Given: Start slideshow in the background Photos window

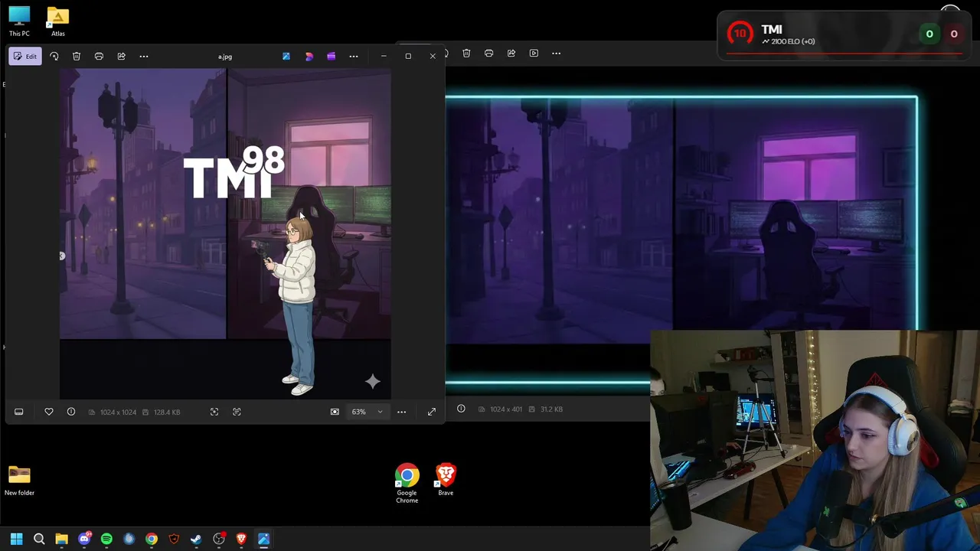Looking at the screenshot, I should (x=534, y=53).
